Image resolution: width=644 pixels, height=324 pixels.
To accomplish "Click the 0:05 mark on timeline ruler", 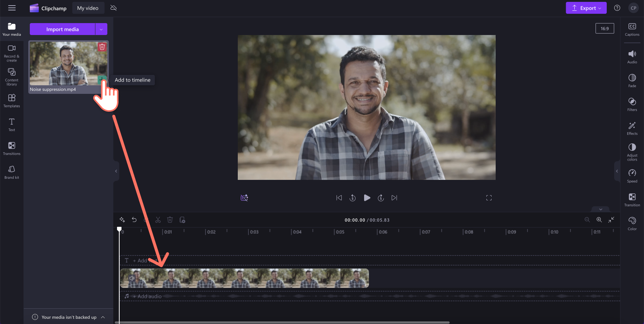I will coord(340,232).
